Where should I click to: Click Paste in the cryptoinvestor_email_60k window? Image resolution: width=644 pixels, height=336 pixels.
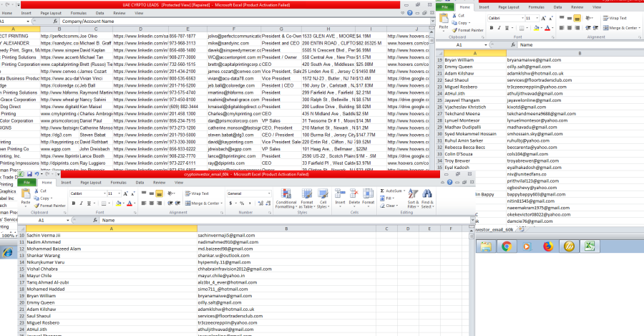coord(26,197)
